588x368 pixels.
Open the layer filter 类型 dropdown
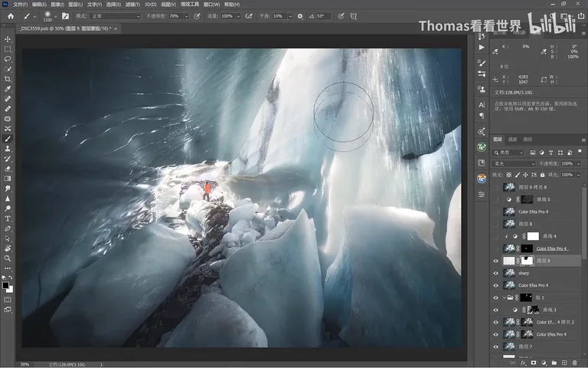(508, 153)
